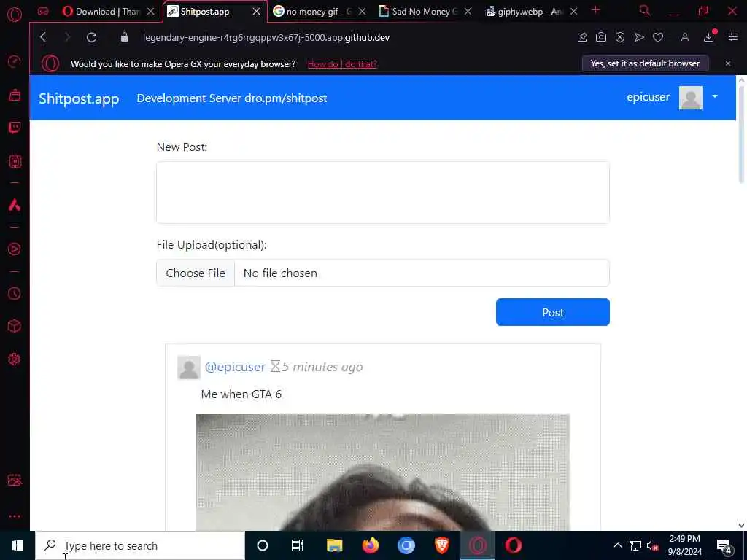Open the @epicuser profile link on post
This screenshot has height=560, width=747.
click(x=235, y=367)
